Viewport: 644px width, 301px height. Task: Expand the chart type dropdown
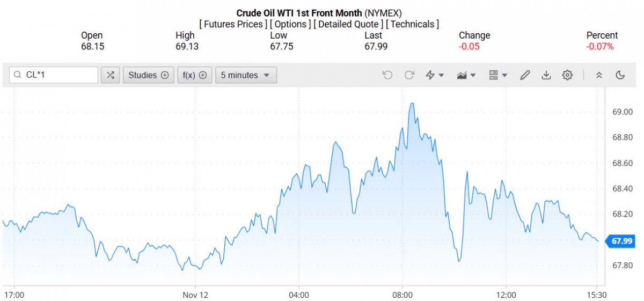(466, 75)
